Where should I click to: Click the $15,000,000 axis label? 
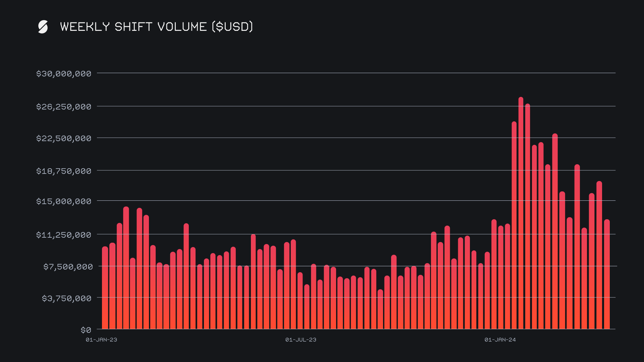pos(64,201)
